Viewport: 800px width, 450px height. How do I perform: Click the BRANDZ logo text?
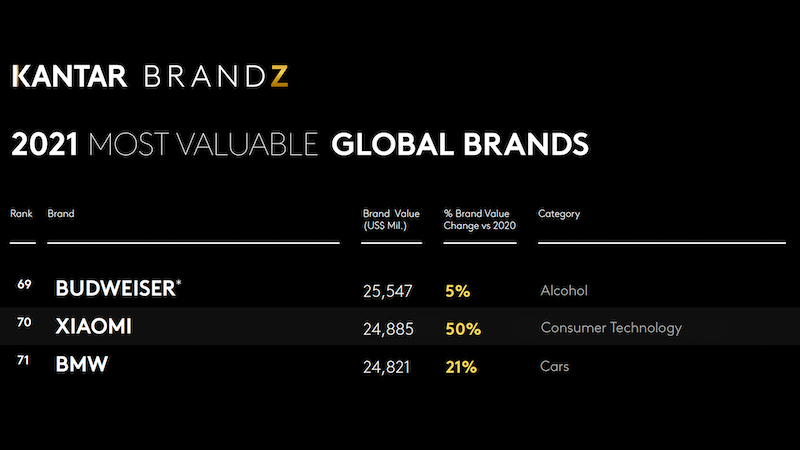pyautogui.click(x=216, y=77)
